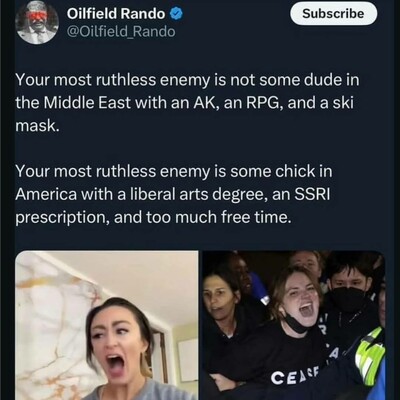400x400 pixels.
Task: Open the right attached crowd photo
Action: point(294,325)
